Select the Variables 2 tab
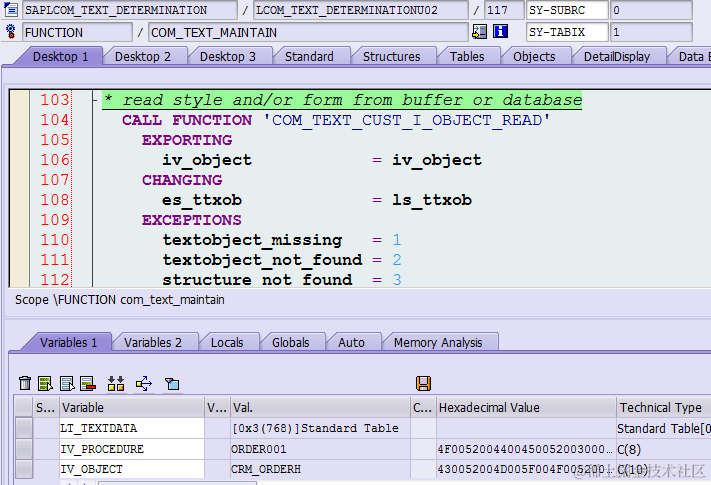The image size is (711, 485). pos(153,343)
